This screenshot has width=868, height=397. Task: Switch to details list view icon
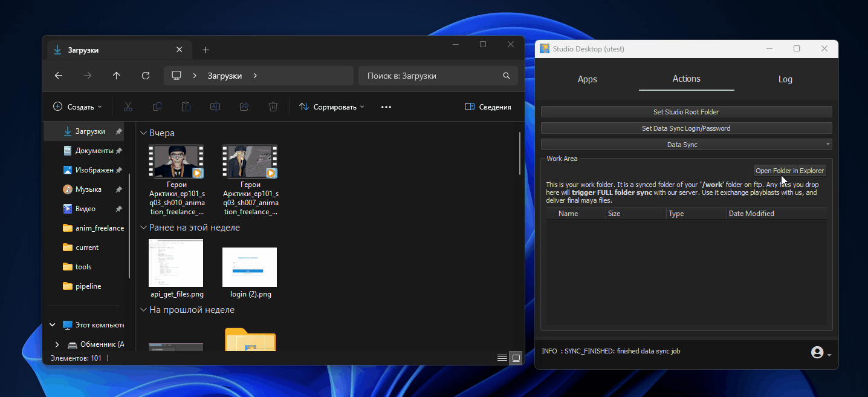pyautogui.click(x=502, y=358)
